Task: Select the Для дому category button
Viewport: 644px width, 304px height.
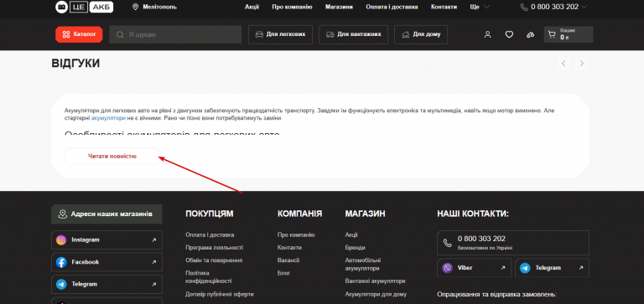Action: [421, 34]
